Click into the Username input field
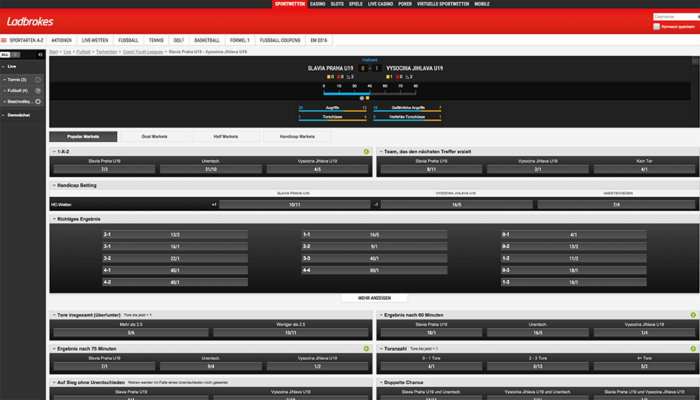 point(676,17)
